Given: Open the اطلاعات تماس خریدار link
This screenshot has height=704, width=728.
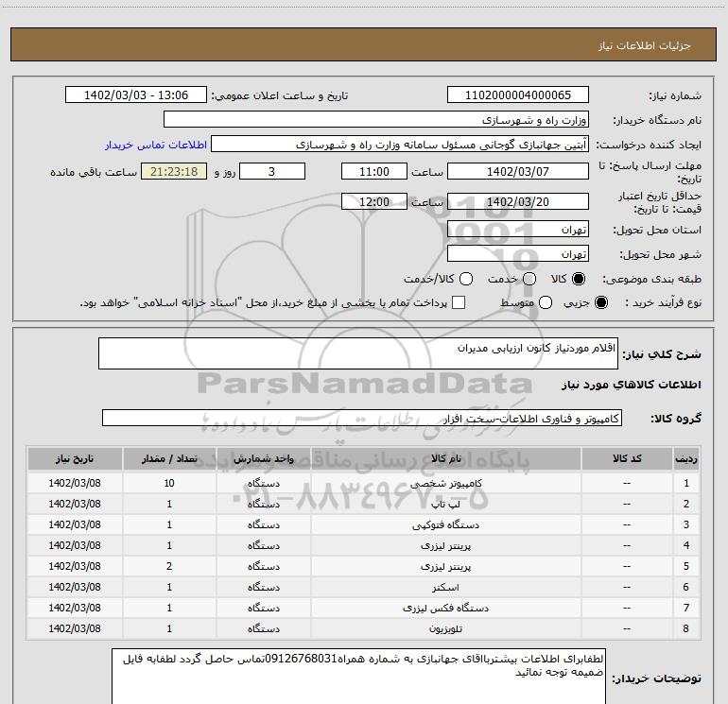Looking at the screenshot, I should [x=156, y=145].
